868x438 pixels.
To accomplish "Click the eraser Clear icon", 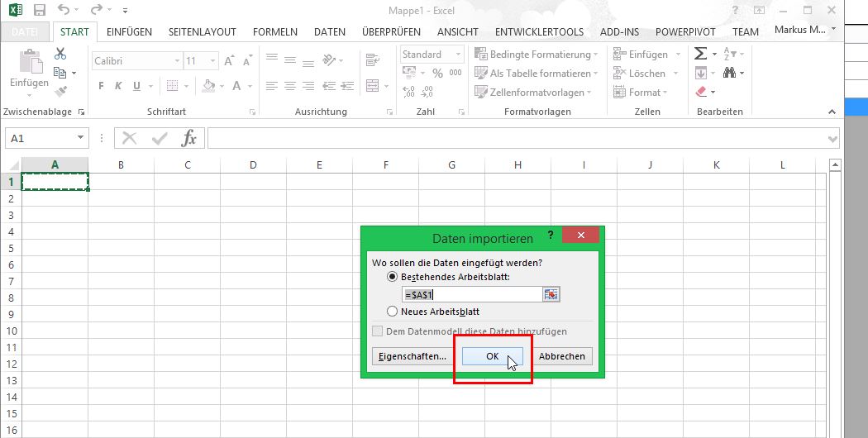I will [701, 92].
